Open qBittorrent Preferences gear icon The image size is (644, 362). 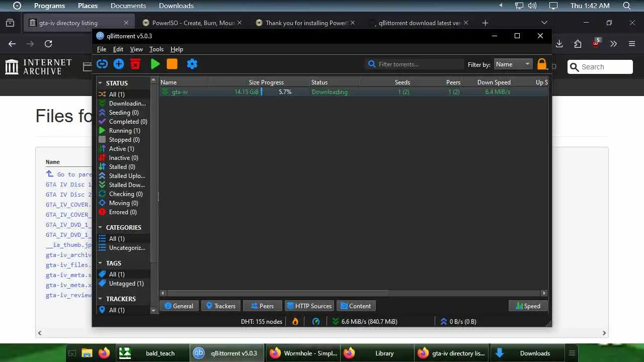[192, 64]
